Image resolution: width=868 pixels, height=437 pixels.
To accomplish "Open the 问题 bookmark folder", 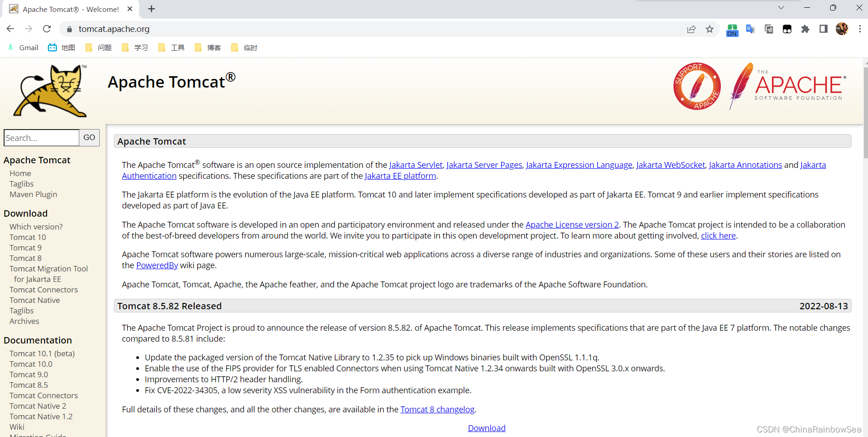I will 98,47.
